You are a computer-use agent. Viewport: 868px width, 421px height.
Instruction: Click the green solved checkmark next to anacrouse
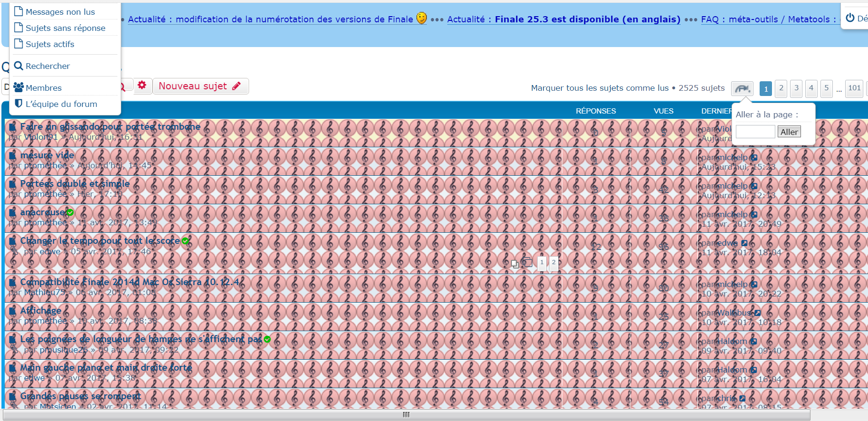point(70,212)
